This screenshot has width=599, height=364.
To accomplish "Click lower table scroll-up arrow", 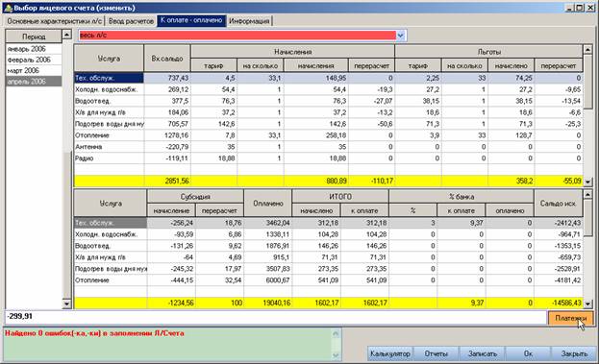I will coord(587,195).
